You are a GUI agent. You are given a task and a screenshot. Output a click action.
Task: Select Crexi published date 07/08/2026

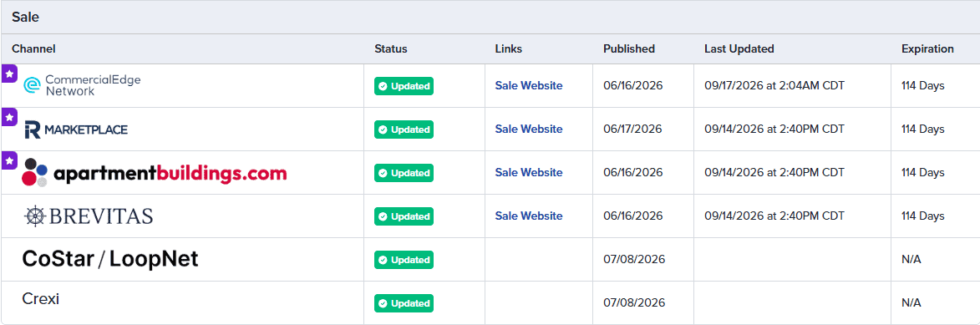coord(634,302)
